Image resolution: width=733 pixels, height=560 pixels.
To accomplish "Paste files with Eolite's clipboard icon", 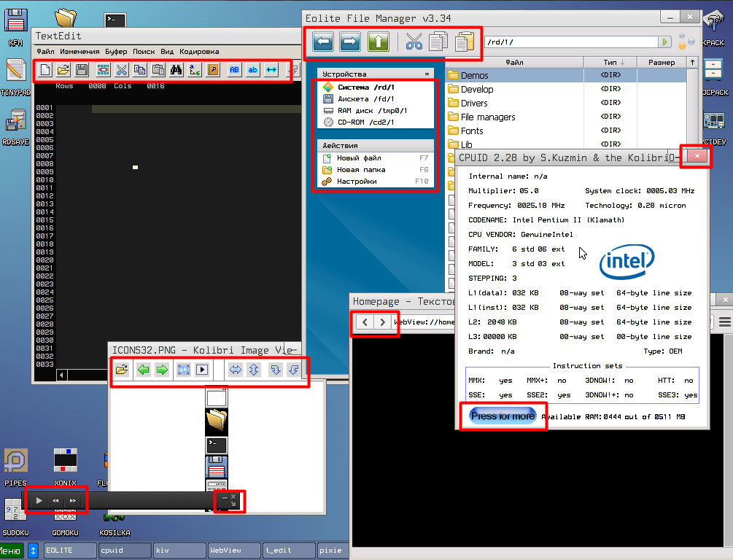I will (464, 42).
